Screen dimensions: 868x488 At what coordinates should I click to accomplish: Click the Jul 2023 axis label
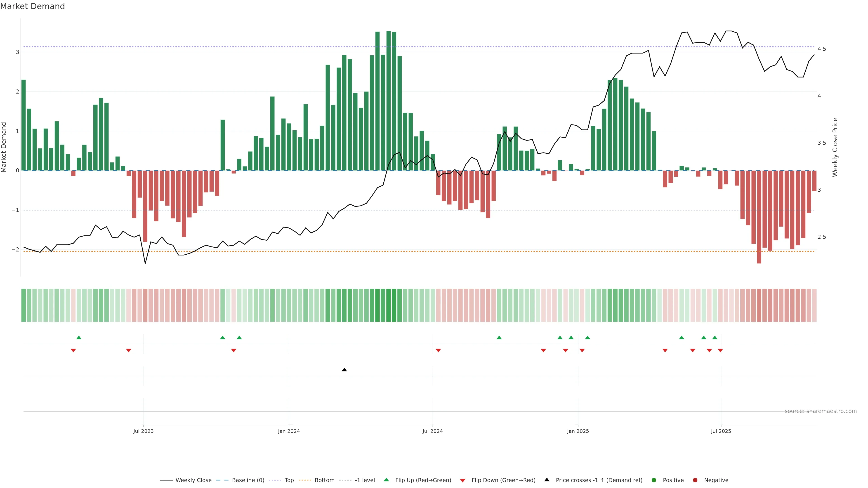click(x=143, y=431)
